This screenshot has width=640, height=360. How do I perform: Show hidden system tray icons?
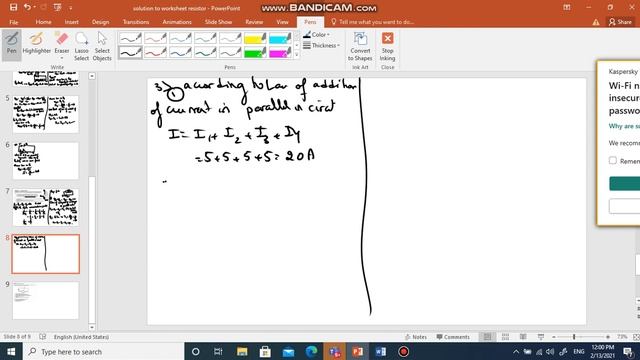tap(516, 351)
